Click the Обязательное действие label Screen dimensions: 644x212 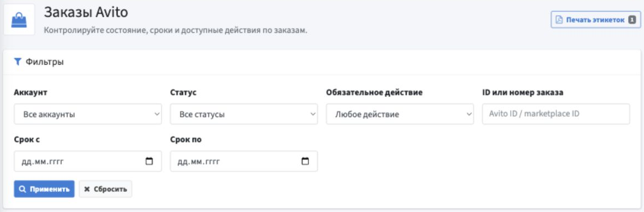coord(374,93)
